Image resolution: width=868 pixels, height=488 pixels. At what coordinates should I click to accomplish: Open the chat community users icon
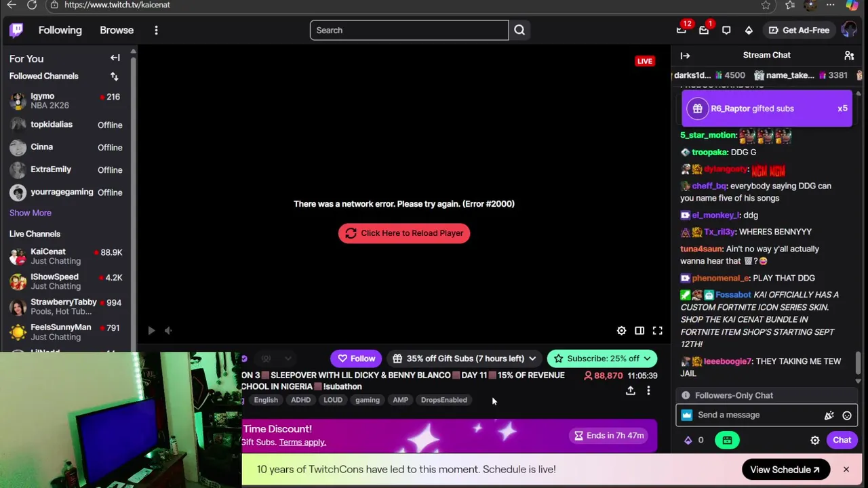pos(849,56)
